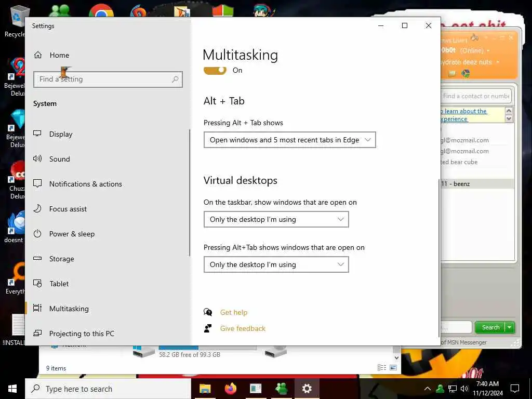
Task: Maximize the Settings window
Action: [404, 26]
